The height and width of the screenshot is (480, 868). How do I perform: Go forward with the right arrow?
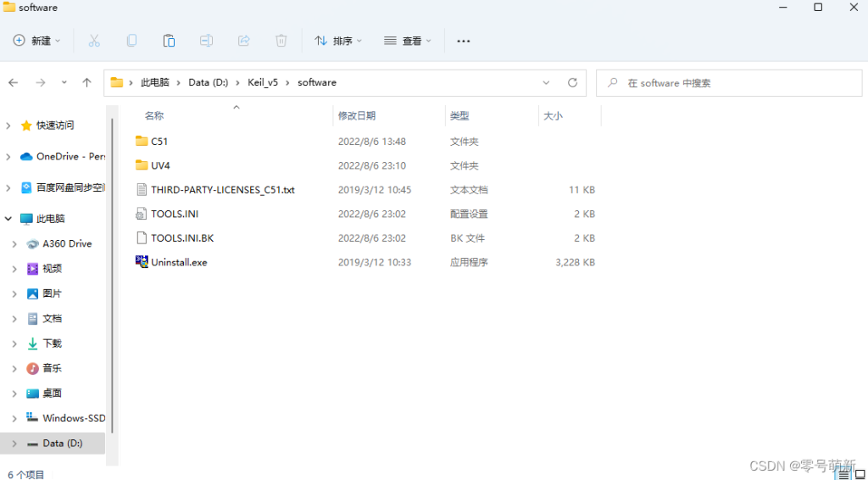pyautogui.click(x=41, y=82)
